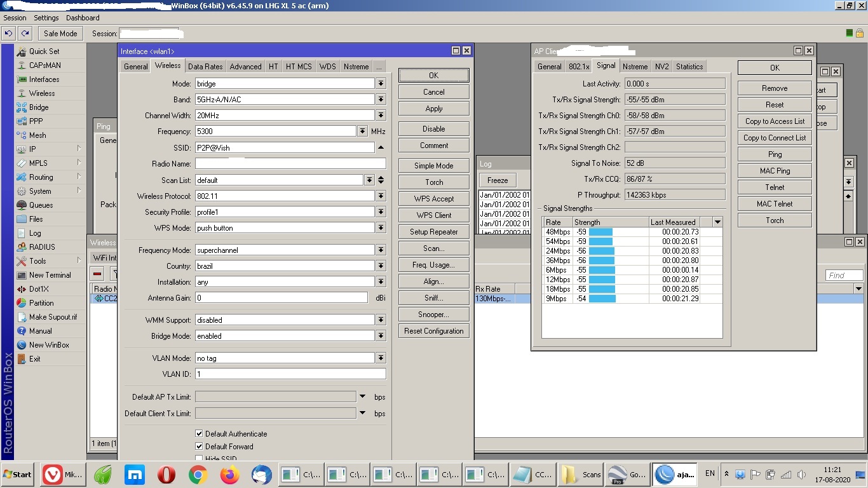Open Wireless Protocol dropdown arrow
The image size is (868, 488).
coord(381,196)
